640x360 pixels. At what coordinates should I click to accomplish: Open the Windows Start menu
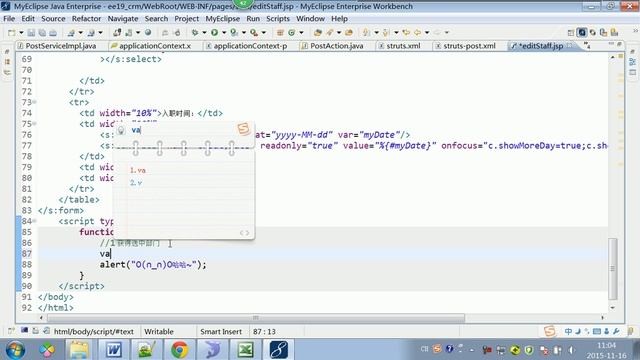coord(15,350)
